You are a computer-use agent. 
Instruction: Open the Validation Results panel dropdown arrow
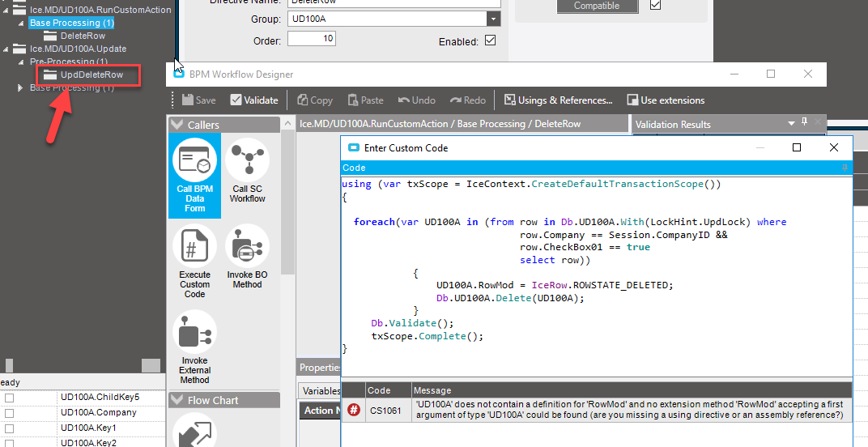click(791, 124)
